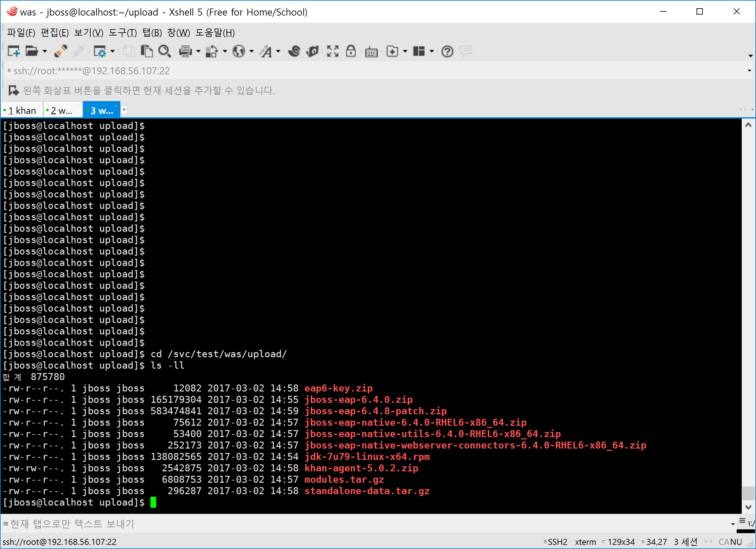Click the lock screen padlock icon
756x549 pixels.
coord(351,51)
